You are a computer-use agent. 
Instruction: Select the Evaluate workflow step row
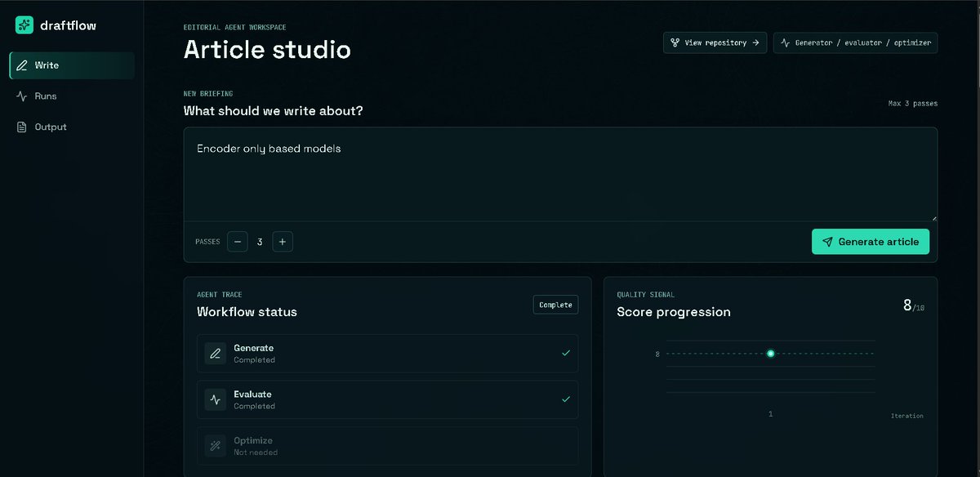pos(387,400)
